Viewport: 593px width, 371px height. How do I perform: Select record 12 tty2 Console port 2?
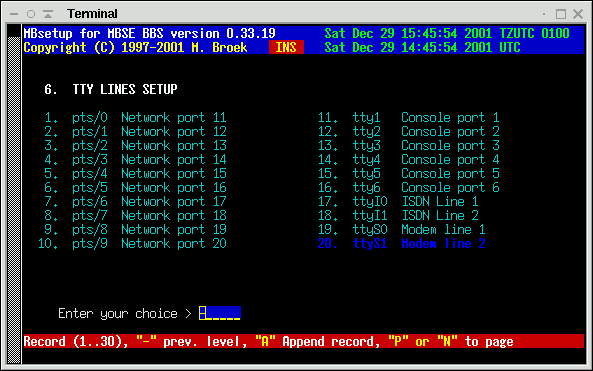[x=409, y=132]
